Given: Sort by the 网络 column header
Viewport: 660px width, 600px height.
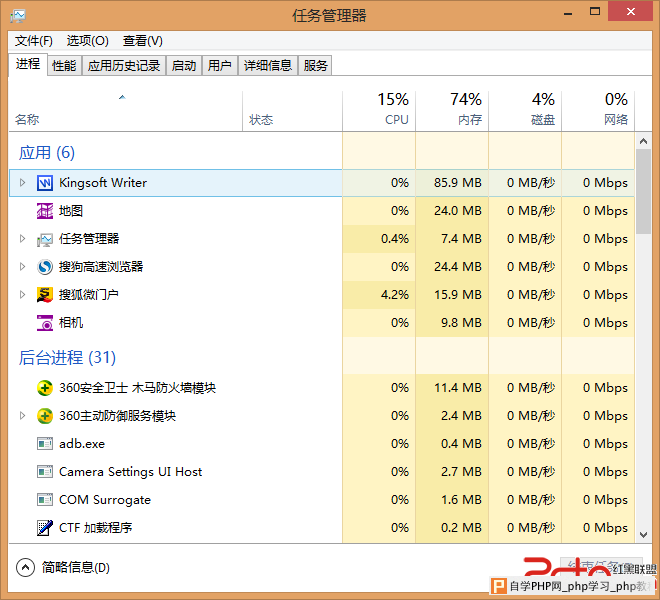Looking at the screenshot, I should click(598, 111).
